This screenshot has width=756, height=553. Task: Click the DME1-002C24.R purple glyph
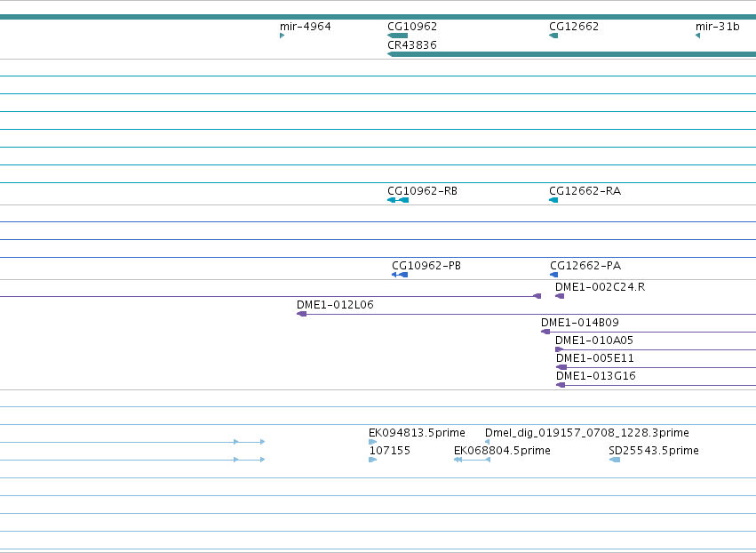pos(560,296)
